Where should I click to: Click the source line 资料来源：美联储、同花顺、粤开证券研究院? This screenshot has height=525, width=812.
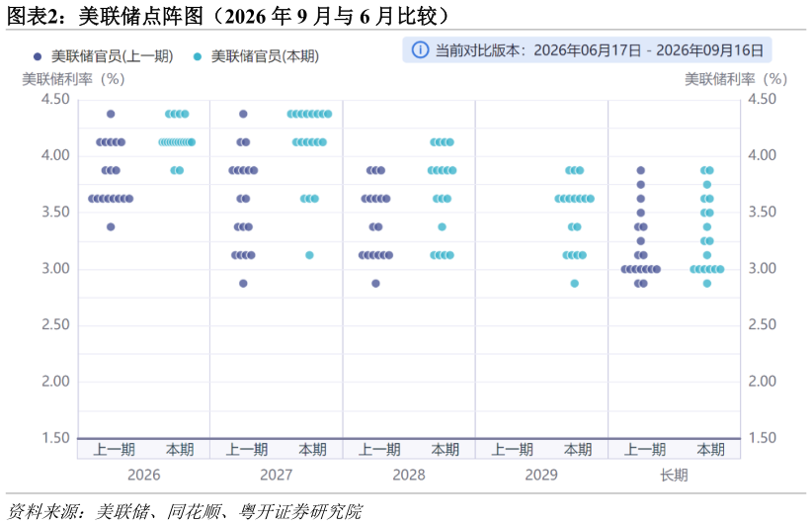[x=185, y=511]
